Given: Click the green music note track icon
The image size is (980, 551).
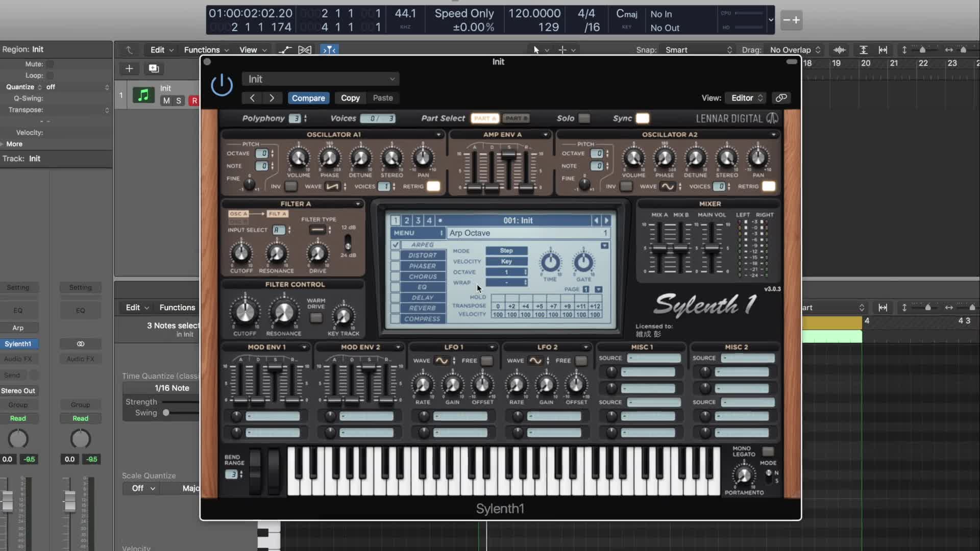Looking at the screenshot, I should [143, 95].
